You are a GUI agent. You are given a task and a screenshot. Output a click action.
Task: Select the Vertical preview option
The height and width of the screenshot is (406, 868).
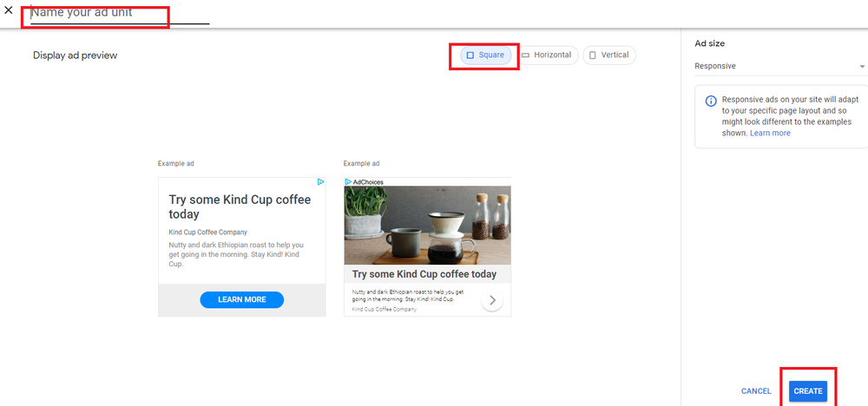pyautogui.click(x=609, y=56)
